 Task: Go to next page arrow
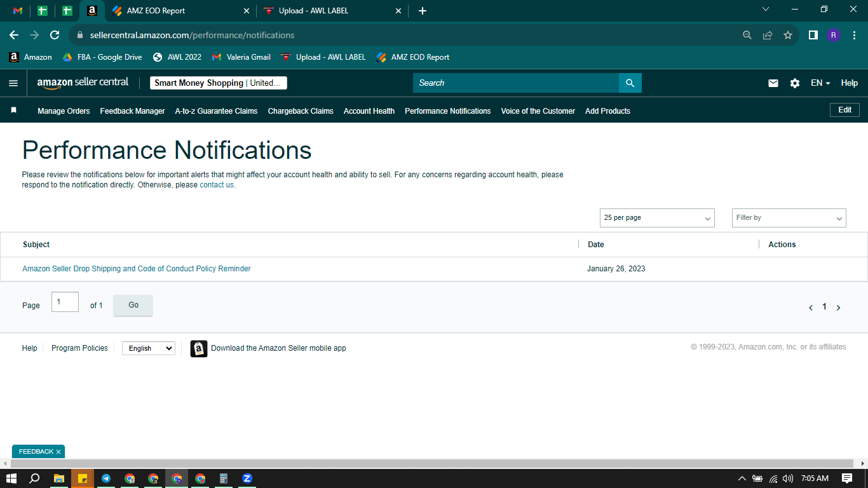[x=838, y=308]
